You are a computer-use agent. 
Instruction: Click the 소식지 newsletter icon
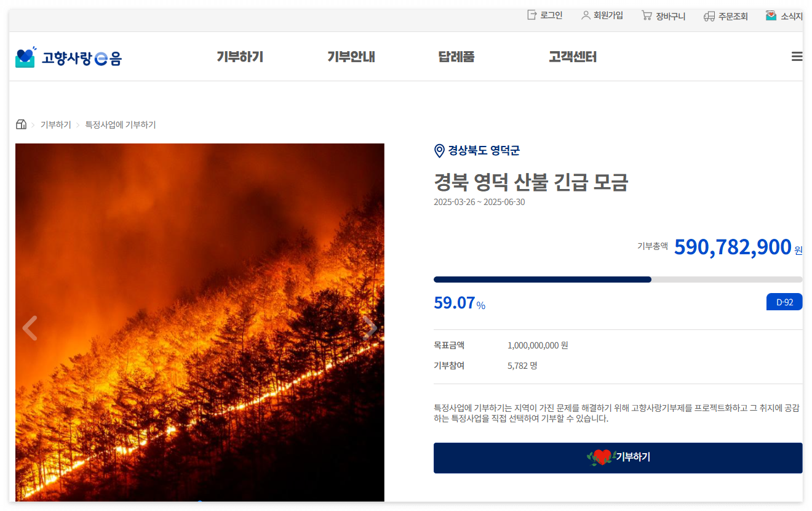point(771,15)
